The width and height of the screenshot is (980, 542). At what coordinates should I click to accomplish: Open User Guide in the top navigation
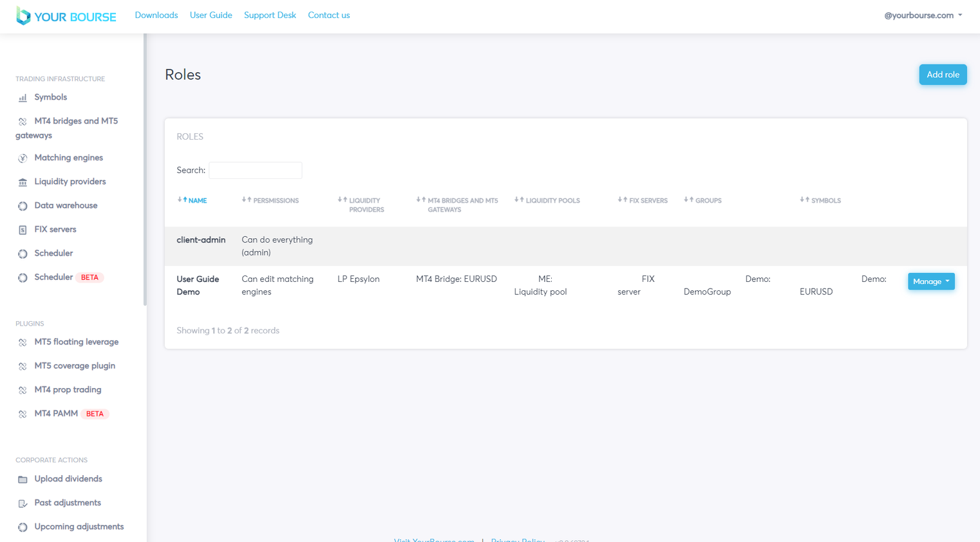(x=211, y=15)
